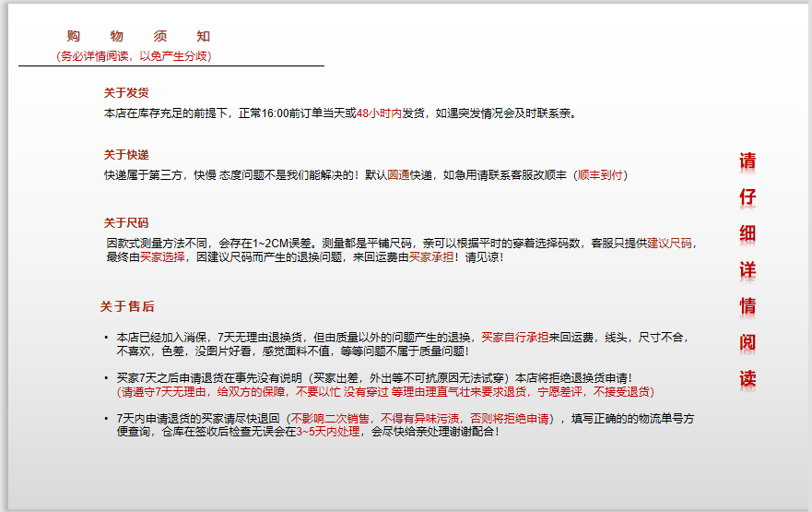Click the red 买家选择 text
Image resolution: width=812 pixels, height=512 pixels.
coord(162,257)
